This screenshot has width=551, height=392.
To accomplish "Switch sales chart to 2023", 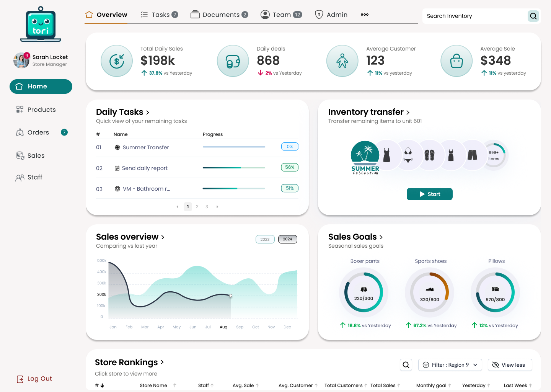I will pyautogui.click(x=265, y=239).
